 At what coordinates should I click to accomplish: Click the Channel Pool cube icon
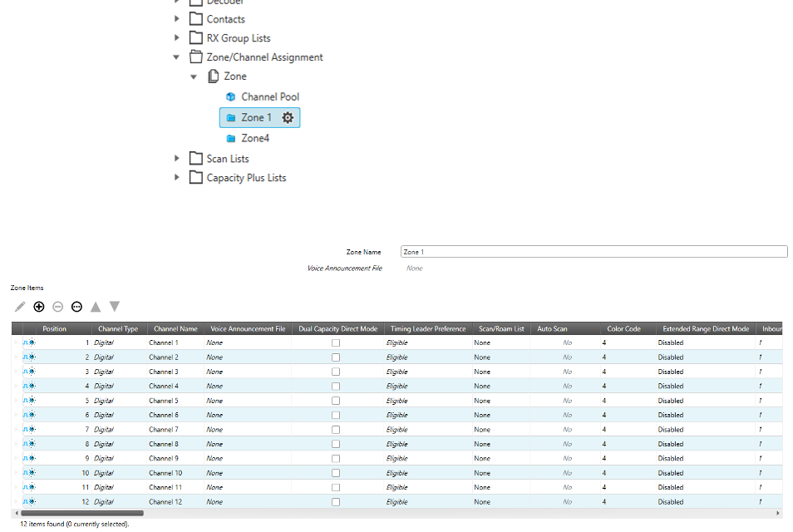click(231, 97)
